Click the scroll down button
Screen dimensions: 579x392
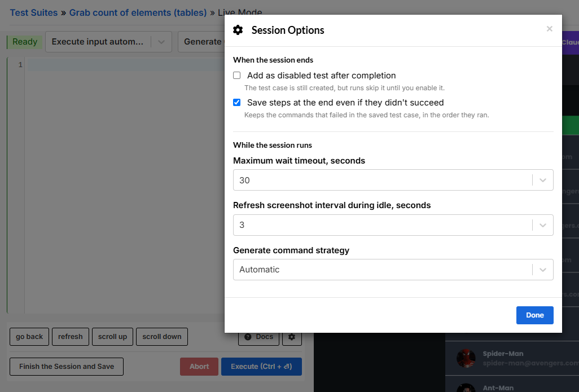pos(162,337)
